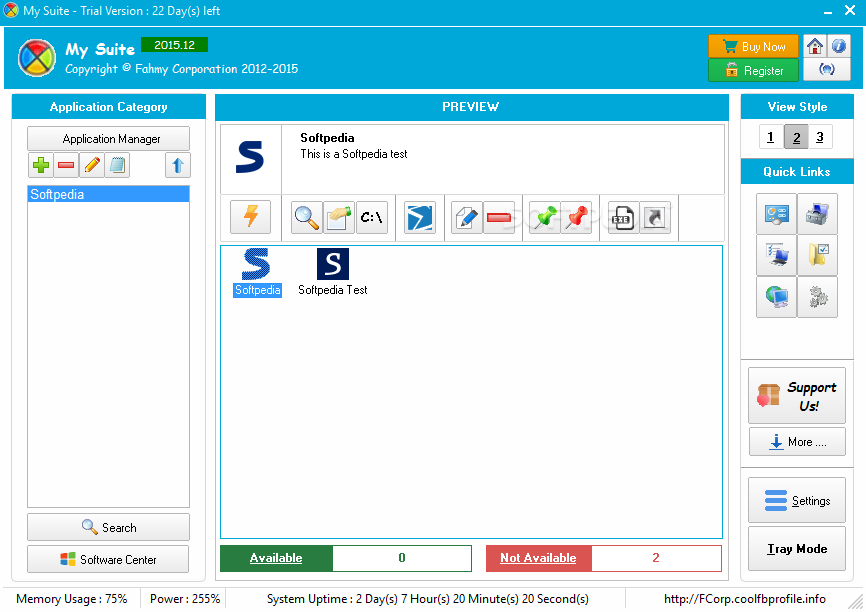
Task: Click the Memory Usage : 75% status text
Action: coord(72,599)
